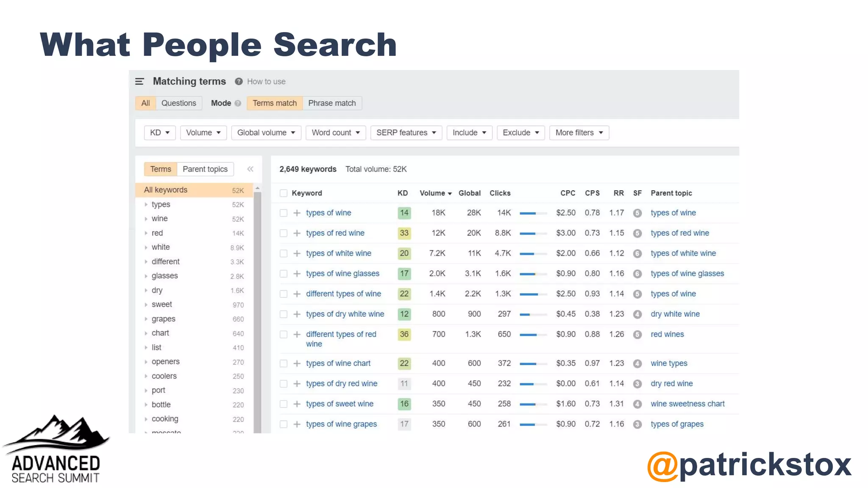Check the 'types of white wine' row checkbox
The image size is (868, 488).
click(x=284, y=253)
